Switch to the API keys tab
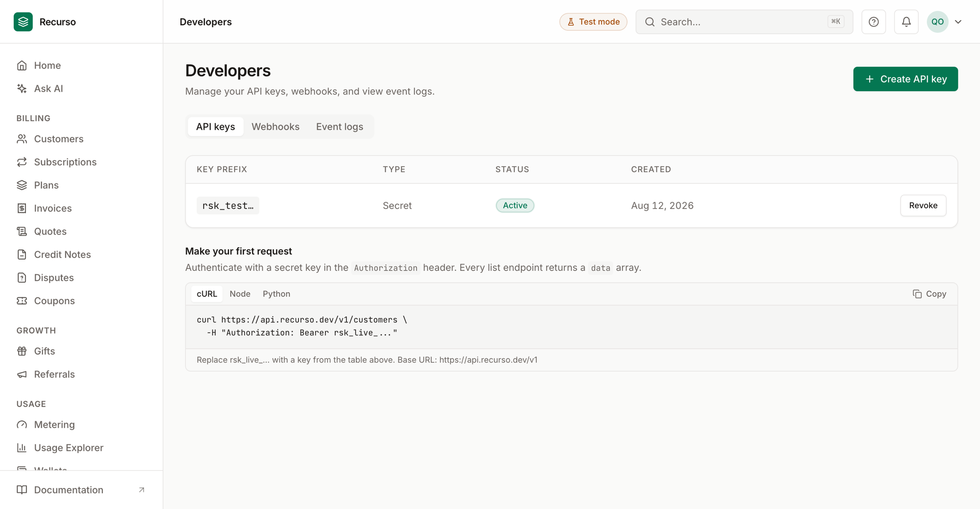 [x=216, y=126]
